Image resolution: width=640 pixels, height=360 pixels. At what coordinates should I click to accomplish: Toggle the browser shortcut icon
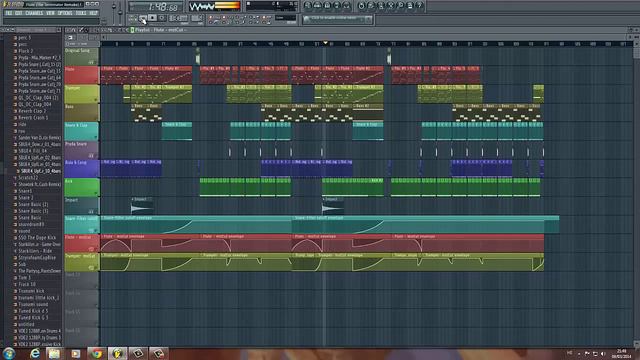point(337,5)
